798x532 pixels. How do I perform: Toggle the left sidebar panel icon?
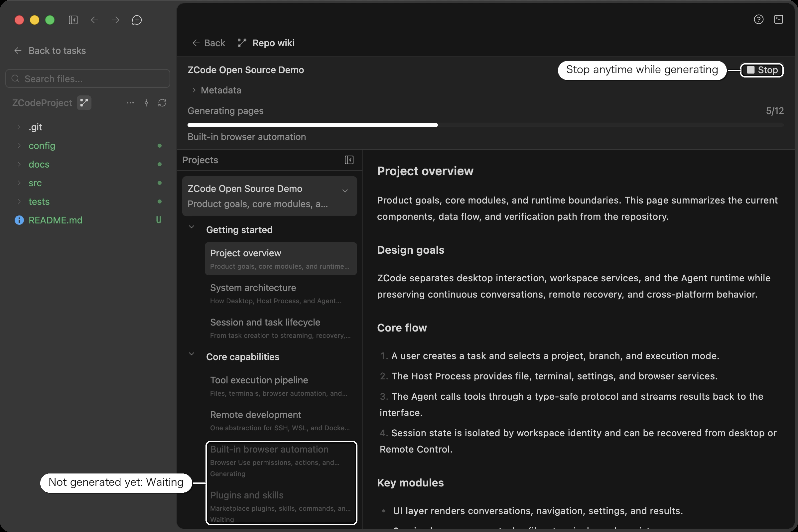click(x=73, y=20)
